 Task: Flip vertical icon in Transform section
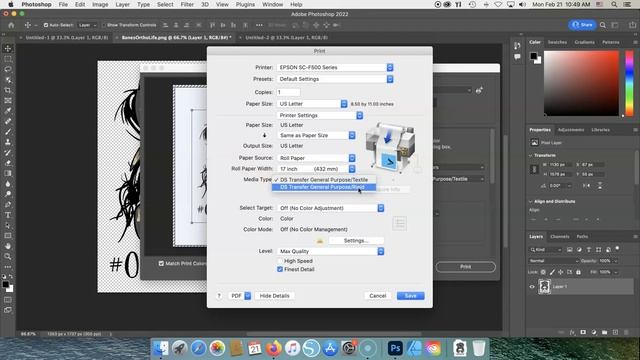(600, 186)
